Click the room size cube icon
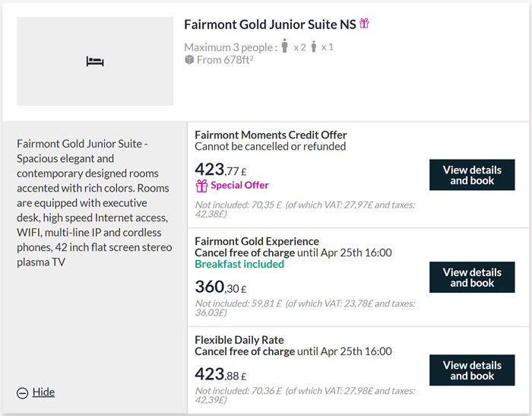This screenshot has height=416, width=532. point(189,60)
